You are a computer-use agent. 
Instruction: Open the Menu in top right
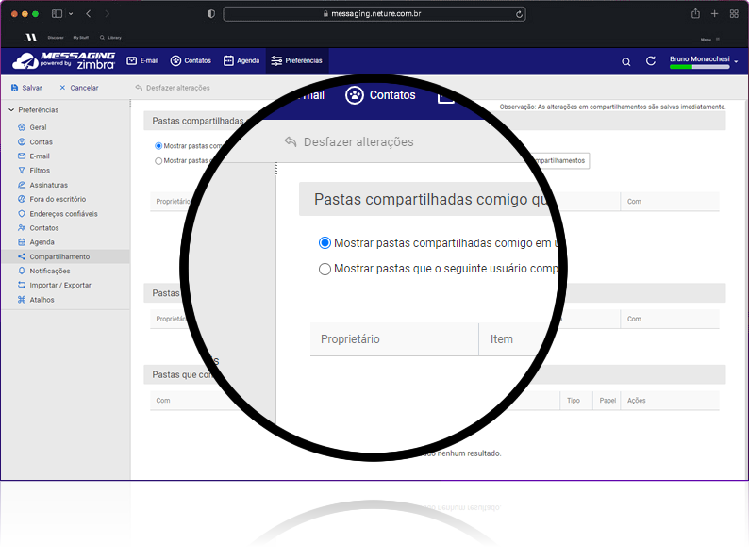(710, 40)
